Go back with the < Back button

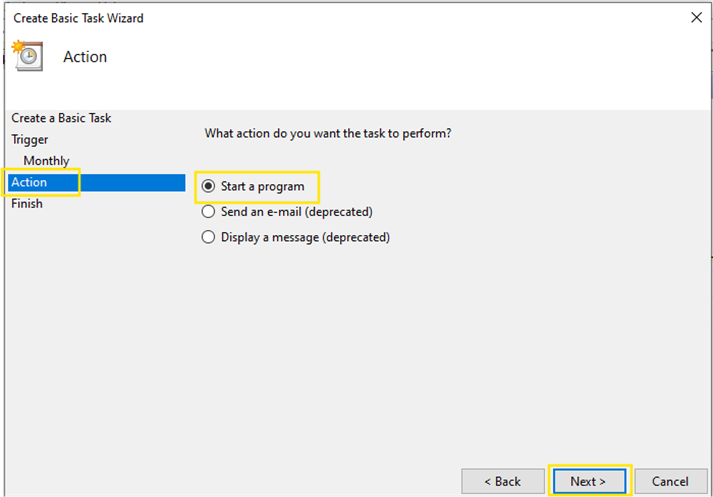503,481
